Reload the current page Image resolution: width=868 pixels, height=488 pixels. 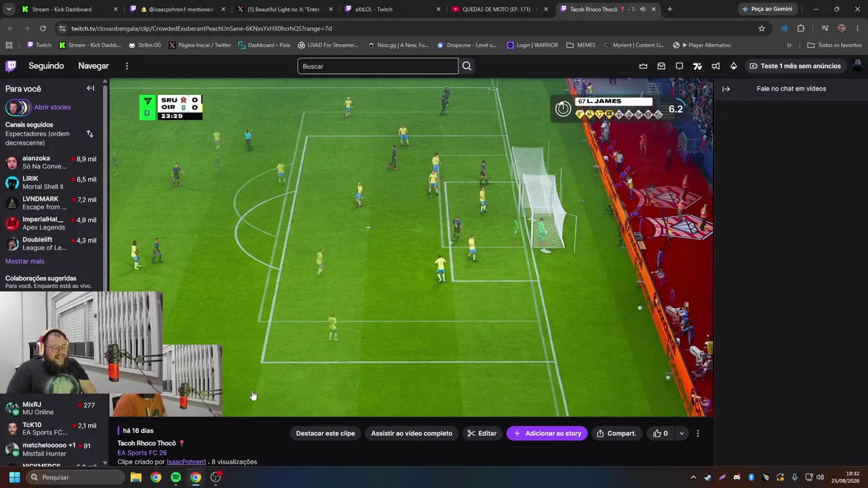43,28
